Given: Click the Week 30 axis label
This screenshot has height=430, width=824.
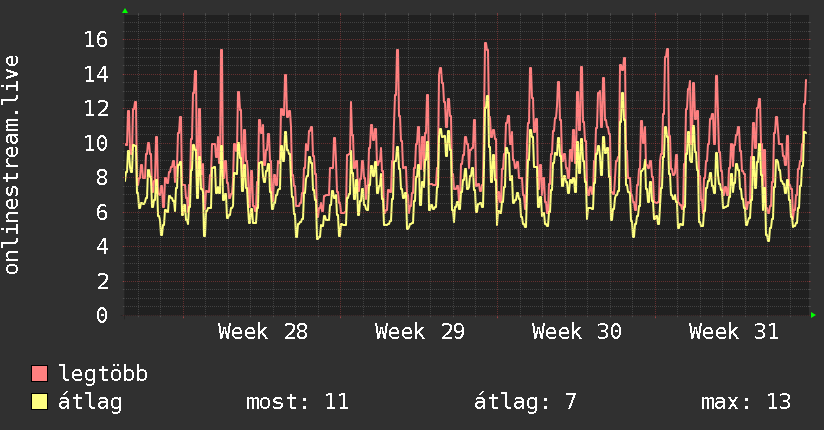Looking at the screenshot, I should 577,332.
